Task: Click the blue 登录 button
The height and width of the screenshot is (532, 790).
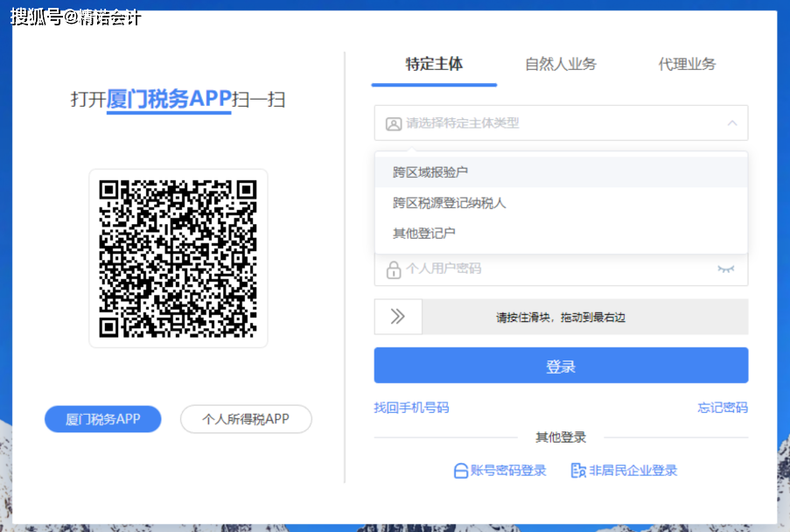Action: 561,366
